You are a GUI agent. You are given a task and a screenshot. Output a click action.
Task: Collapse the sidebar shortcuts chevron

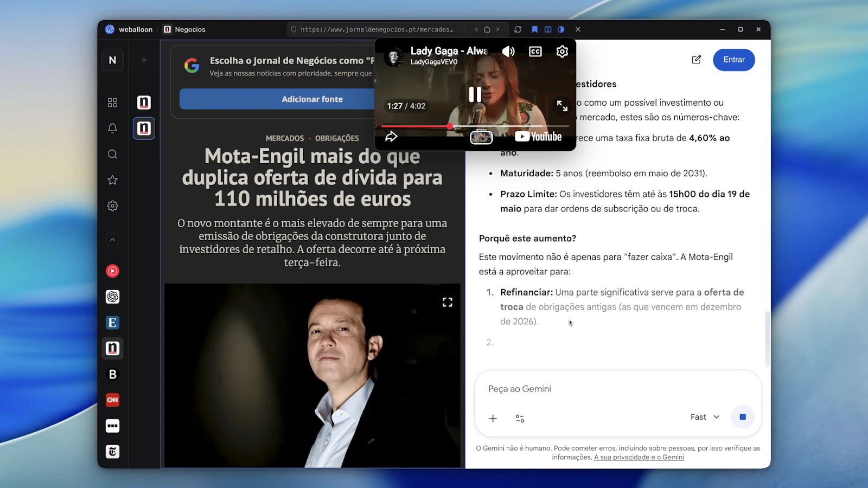(x=112, y=240)
